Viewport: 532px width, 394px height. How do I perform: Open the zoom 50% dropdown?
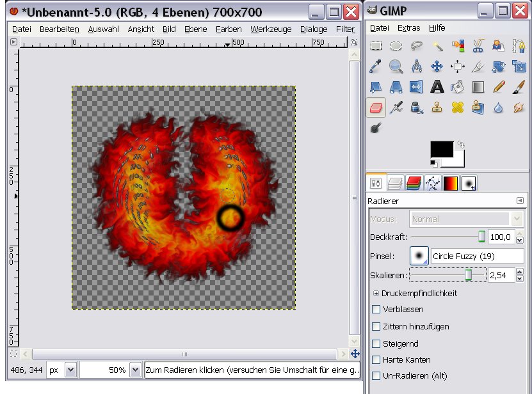pos(135,370)
